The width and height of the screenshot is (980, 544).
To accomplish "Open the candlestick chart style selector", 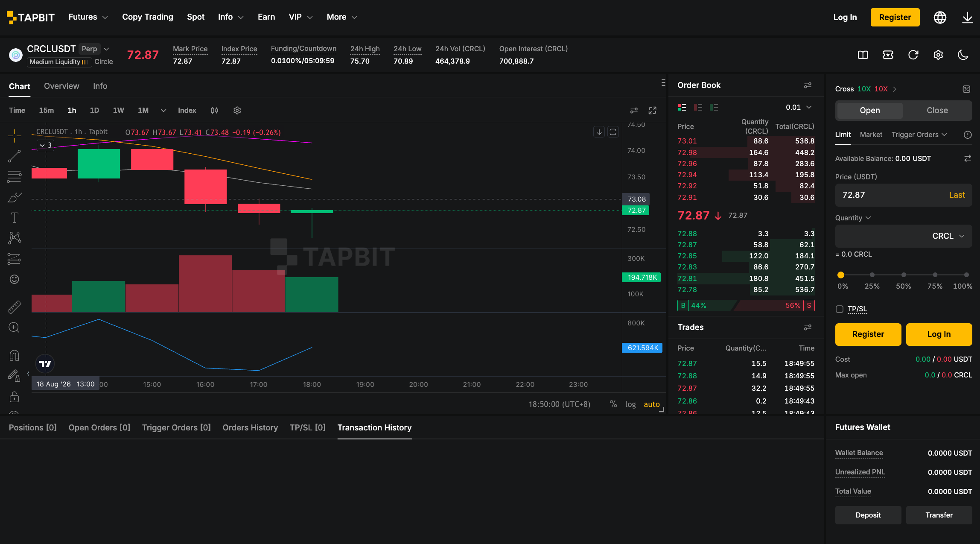I will click(x=214, y=111).
